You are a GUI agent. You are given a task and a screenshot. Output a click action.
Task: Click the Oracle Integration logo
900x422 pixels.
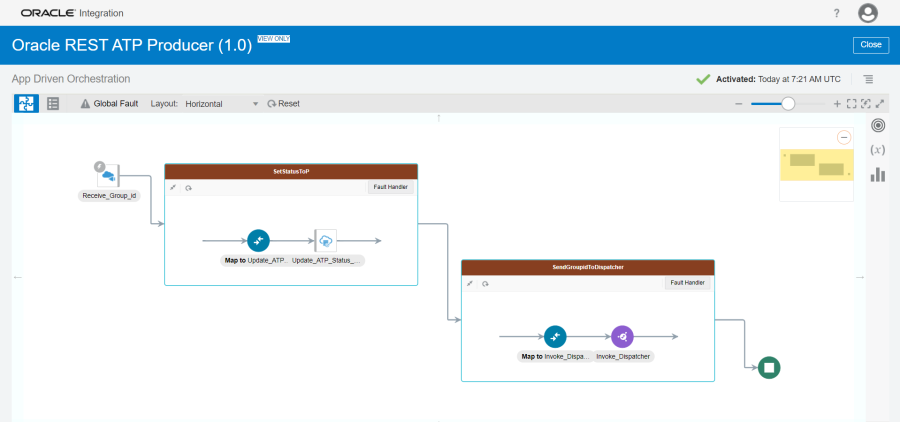tap(72, 13)
